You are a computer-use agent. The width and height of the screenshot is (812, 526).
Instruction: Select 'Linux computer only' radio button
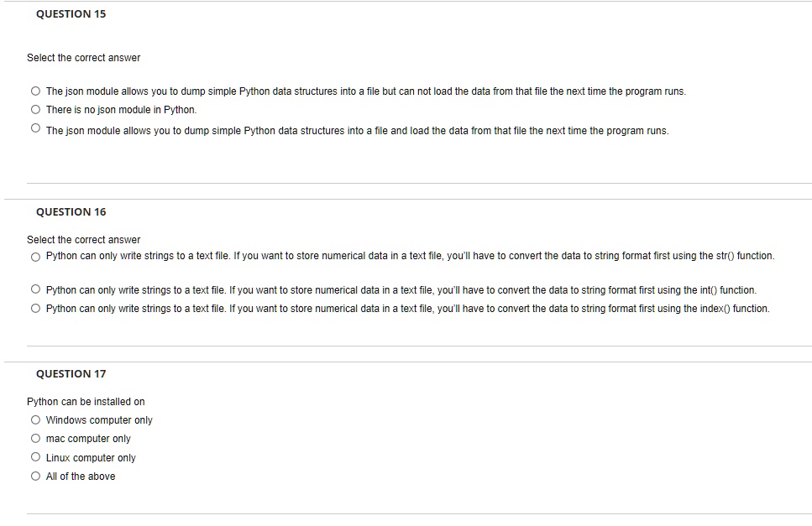click(35, 456)
